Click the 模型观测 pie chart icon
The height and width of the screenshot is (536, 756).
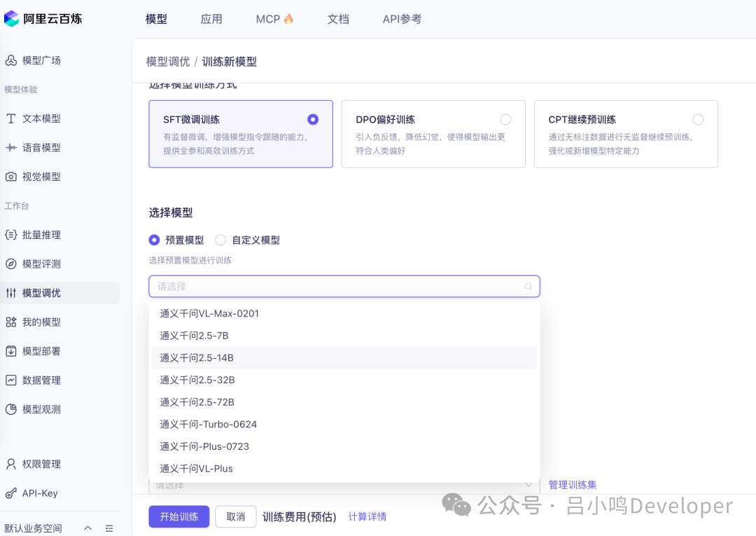point(10,410)
